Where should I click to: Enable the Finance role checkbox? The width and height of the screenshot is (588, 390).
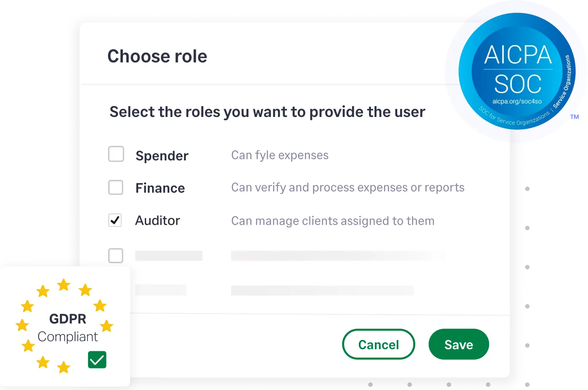115,188
